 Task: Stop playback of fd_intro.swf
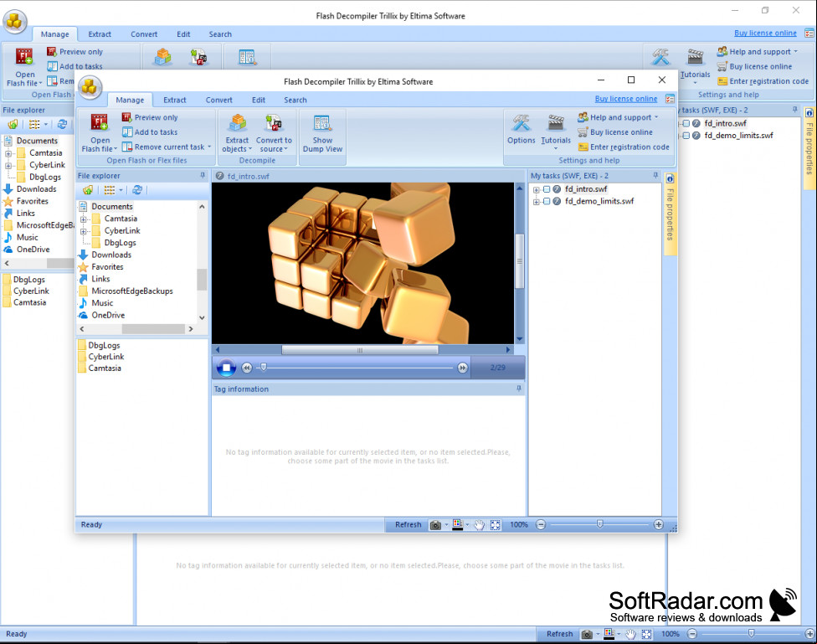tap(226, 368)
